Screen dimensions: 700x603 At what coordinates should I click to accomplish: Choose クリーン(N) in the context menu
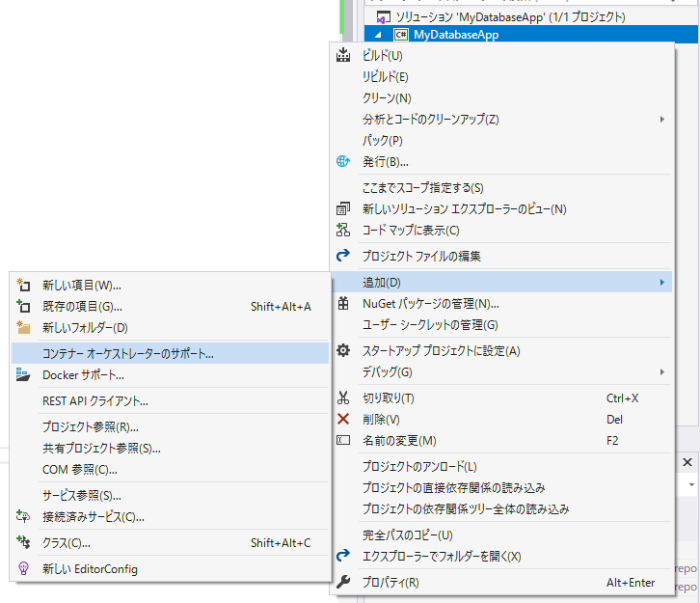click(501, 97)
